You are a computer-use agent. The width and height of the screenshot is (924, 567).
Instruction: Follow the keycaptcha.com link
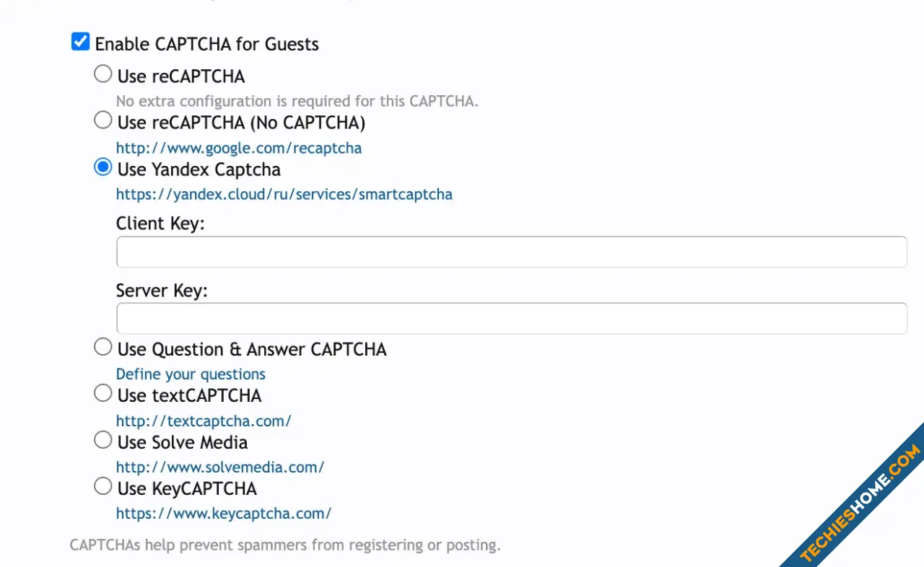coord(224,514)
